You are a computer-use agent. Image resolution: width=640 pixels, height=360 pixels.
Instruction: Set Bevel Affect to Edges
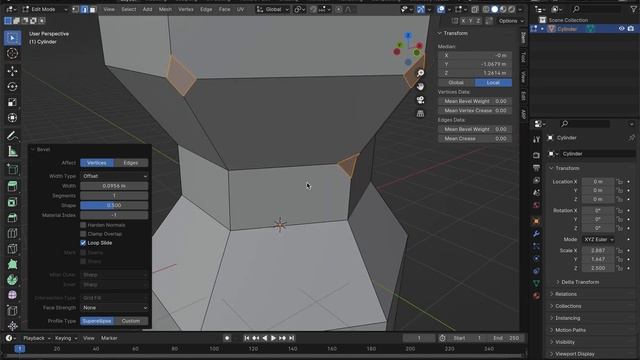[131, 163]
